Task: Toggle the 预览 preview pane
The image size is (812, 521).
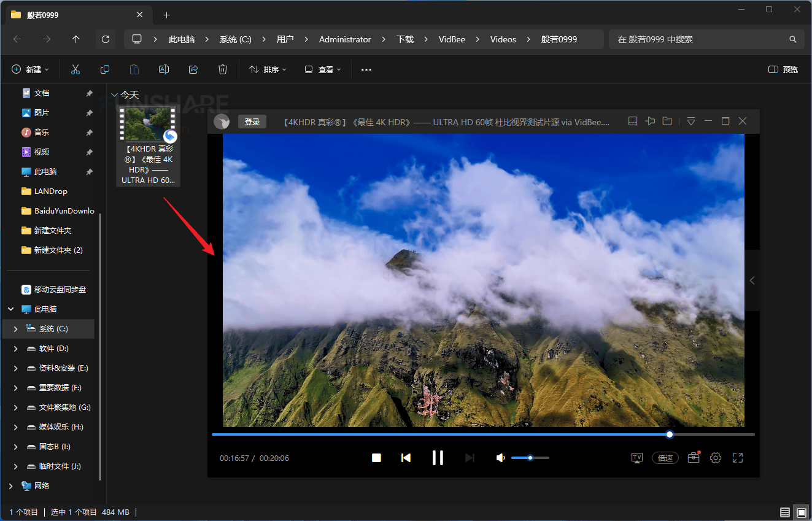Action: (x=783, y=70)
